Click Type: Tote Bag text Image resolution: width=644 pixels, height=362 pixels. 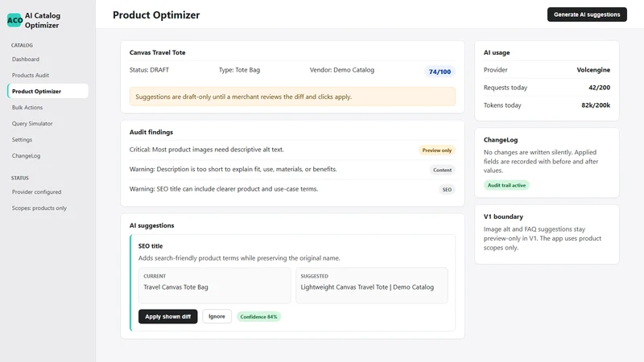[239, 70]
